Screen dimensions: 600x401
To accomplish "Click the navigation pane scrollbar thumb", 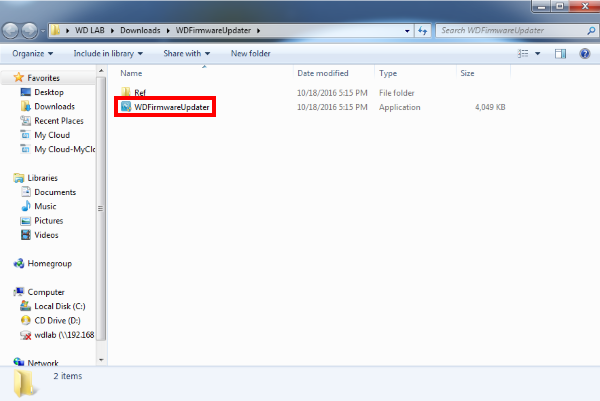I will (x=101, y=209).
